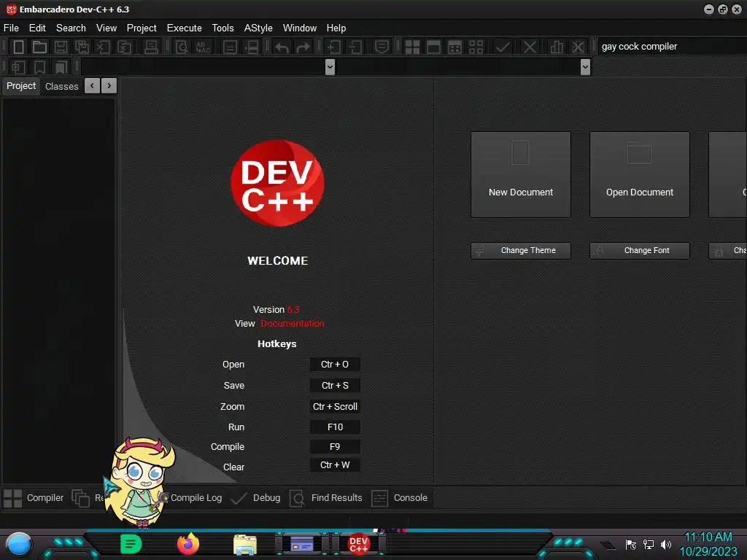Click the Open Document tile
Screen dimensions: 747x560
[x=640, y=175]
